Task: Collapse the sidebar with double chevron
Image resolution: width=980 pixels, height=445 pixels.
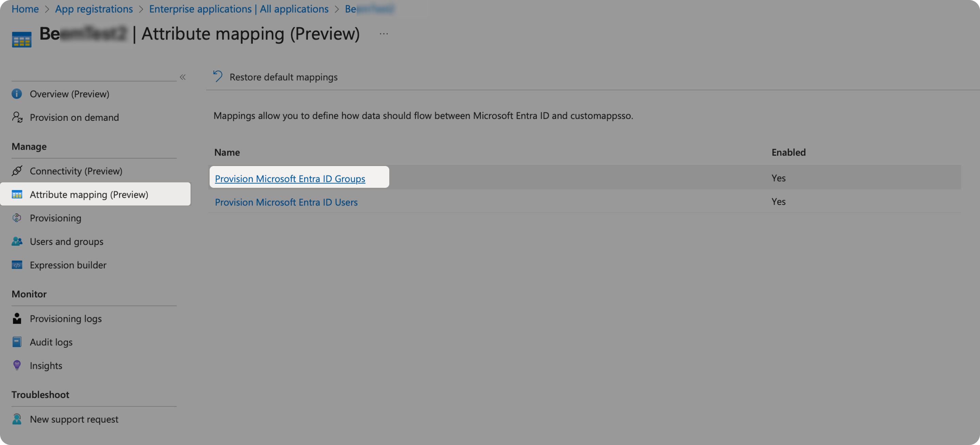Action: 183,77
